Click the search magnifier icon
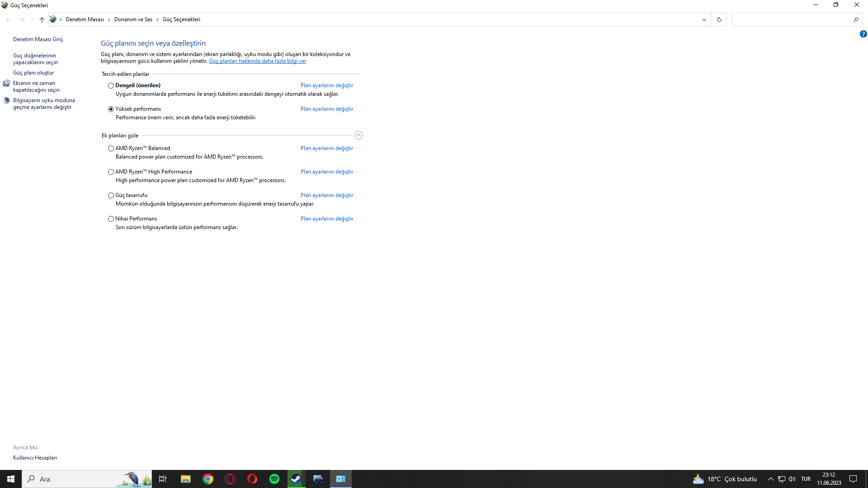This screenshot has width=868, height=488. tap(856, 19)
